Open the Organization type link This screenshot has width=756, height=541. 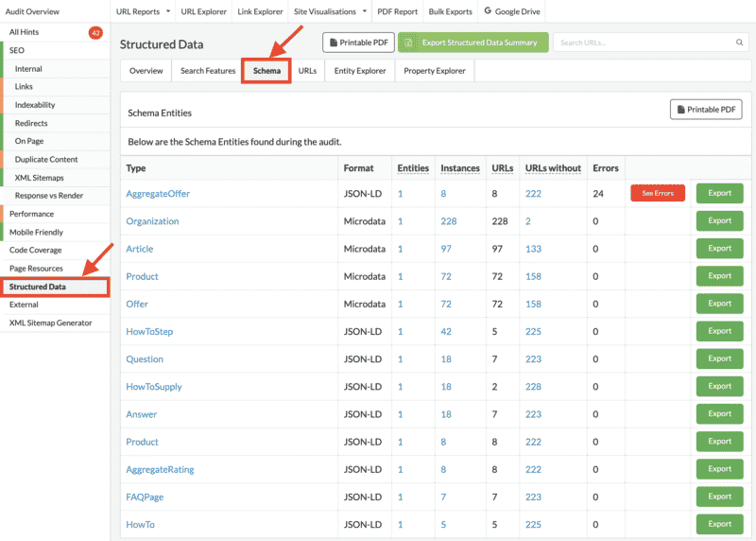152,221
